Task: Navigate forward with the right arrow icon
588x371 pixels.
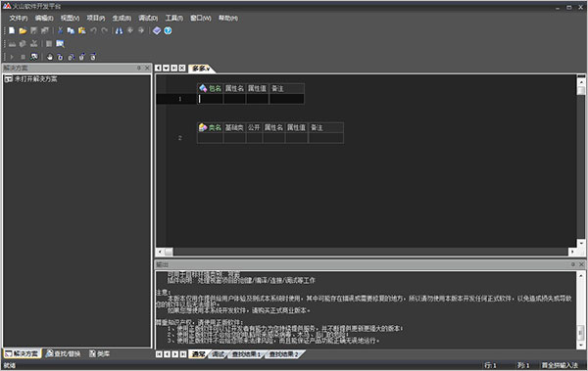Action: point(141,30)
